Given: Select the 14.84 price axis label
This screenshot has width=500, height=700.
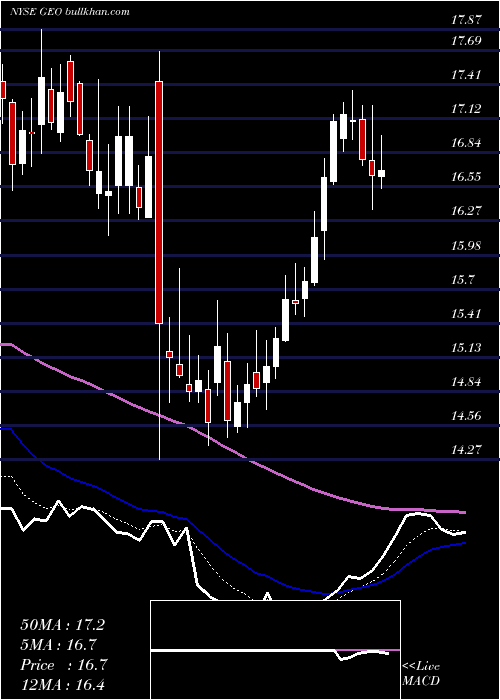Looking at the screenshot, I should click(x=466, y=382).
